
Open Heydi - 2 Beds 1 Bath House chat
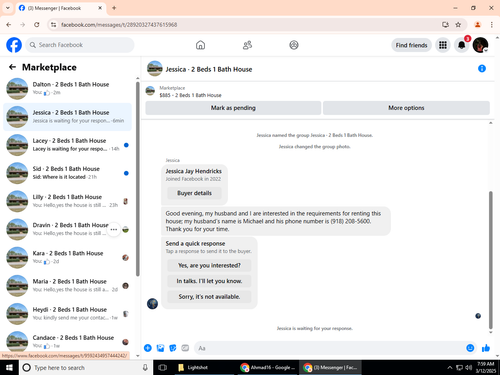click(67, 314)
